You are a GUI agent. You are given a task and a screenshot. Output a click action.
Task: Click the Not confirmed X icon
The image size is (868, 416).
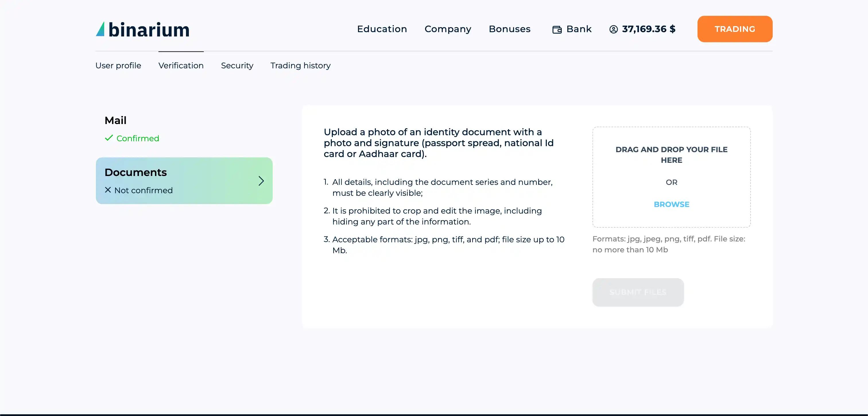point(108,190)
